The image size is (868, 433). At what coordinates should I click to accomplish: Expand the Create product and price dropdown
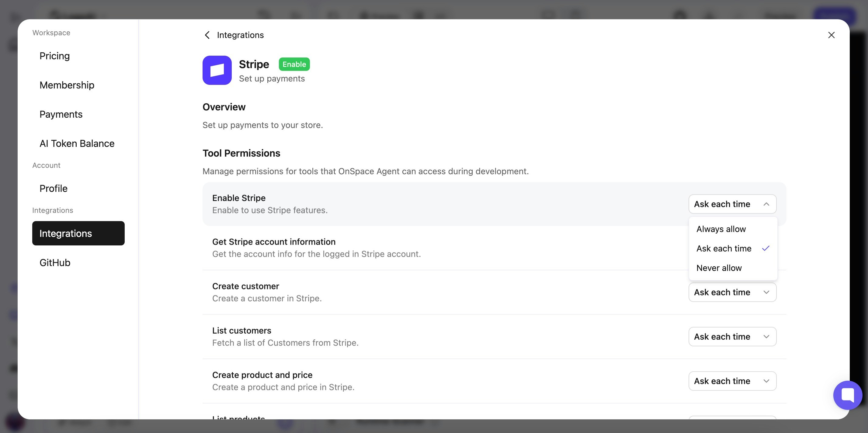point(732,381)
